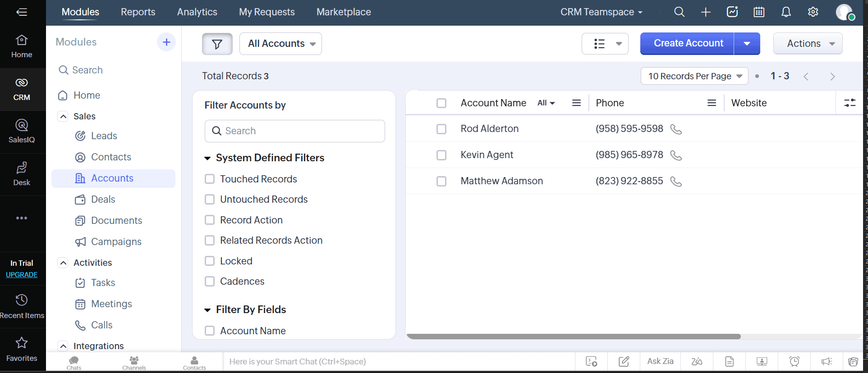Viewport: 868px width, 373px height.
Task: Open the Deals module in sidebar
Action: 103,200
